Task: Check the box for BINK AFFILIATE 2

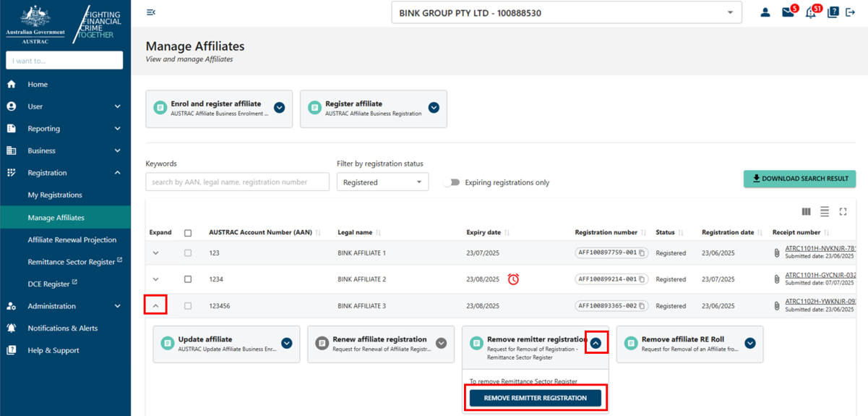Action: click(188, 279)
